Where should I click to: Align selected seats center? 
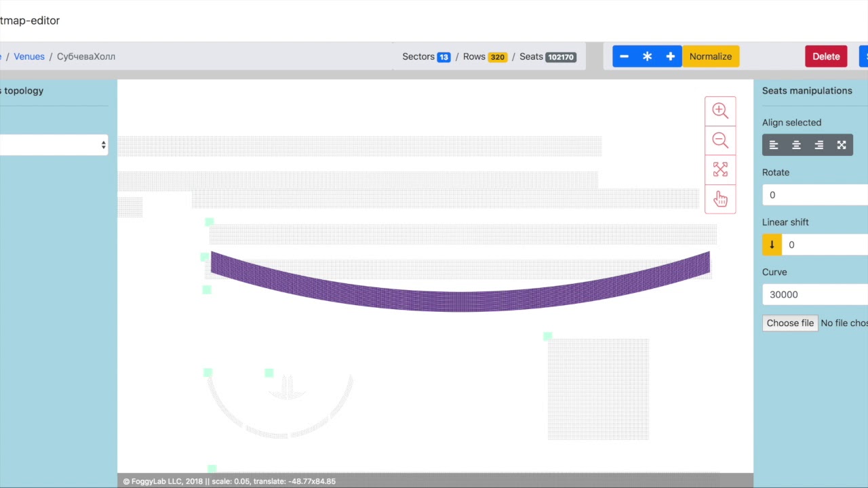pos(796,145)
